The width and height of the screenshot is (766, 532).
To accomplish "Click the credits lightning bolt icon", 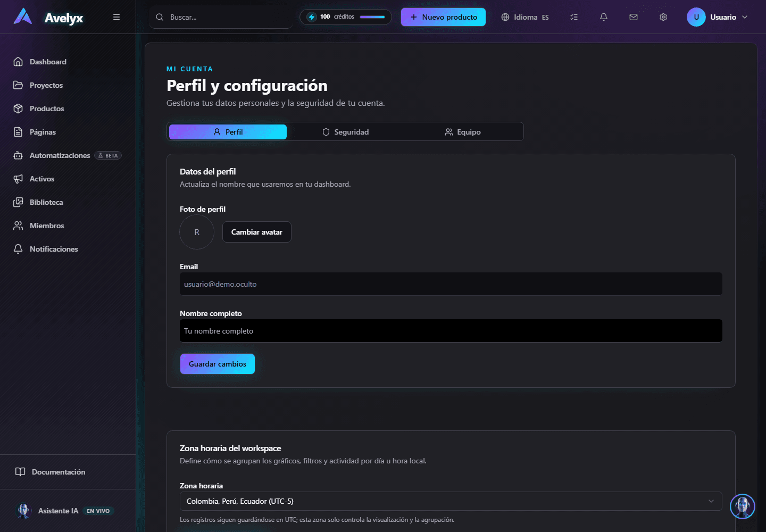I will (312, 17).
